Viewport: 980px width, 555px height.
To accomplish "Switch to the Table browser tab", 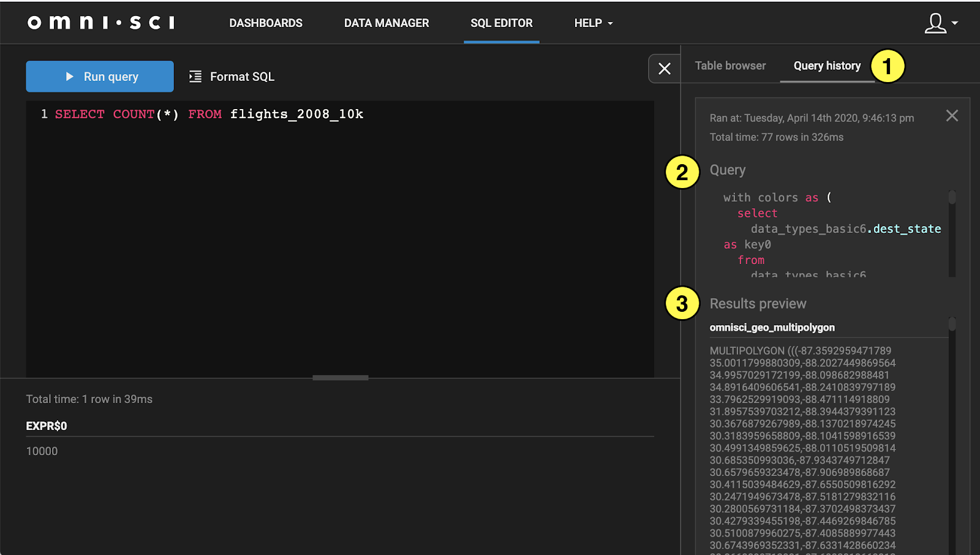I will 730,66.
